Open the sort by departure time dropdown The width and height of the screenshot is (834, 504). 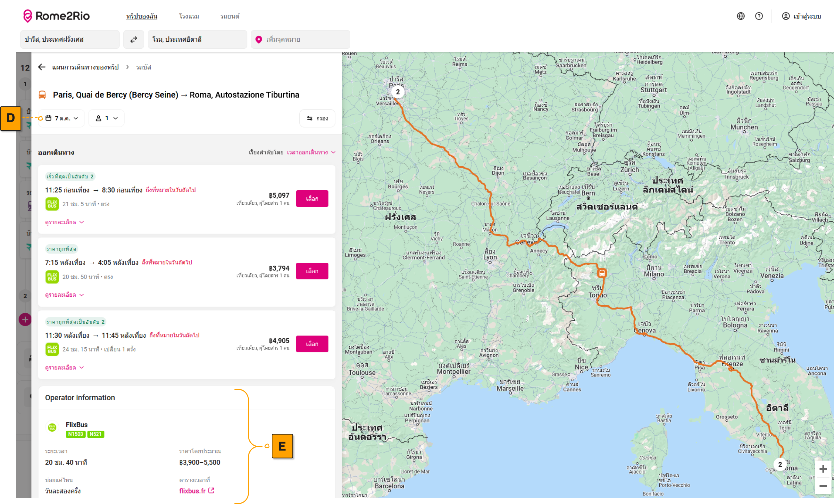pyautogui.click(x=311, y=152)
